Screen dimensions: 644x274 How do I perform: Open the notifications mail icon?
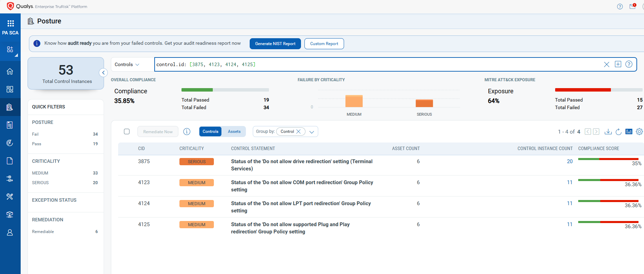[632, 7]
